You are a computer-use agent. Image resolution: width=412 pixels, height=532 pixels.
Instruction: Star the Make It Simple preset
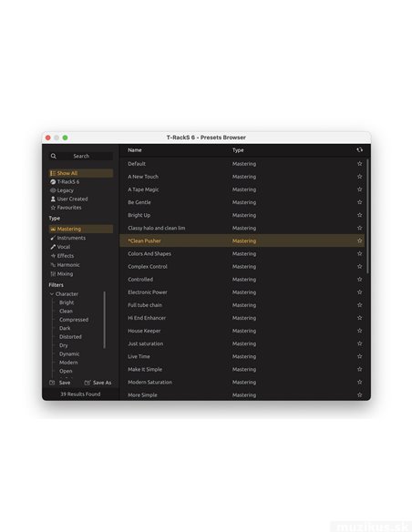tap(359, 370)
